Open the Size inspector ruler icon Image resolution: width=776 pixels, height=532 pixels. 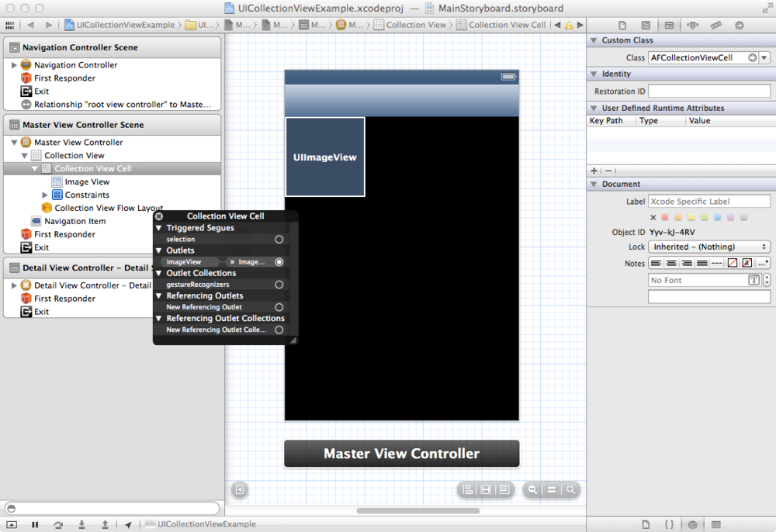coord(715,26)
